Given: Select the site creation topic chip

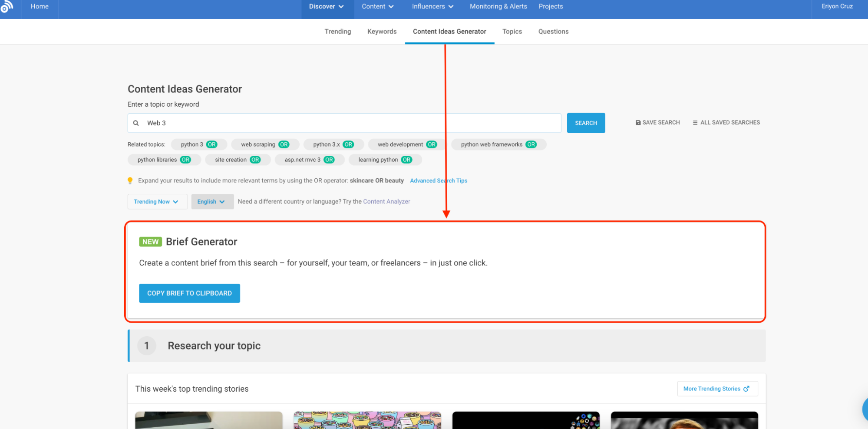Looking at the screenshot, I should tap(238, 160).
